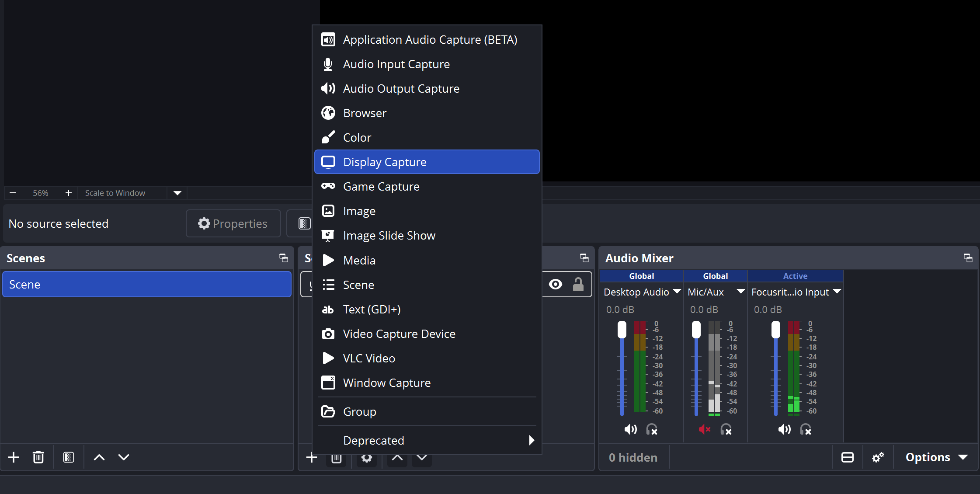980x494 pixels.
Task: Mute Desktop Audio speaker icon
Action: (630, 430)
